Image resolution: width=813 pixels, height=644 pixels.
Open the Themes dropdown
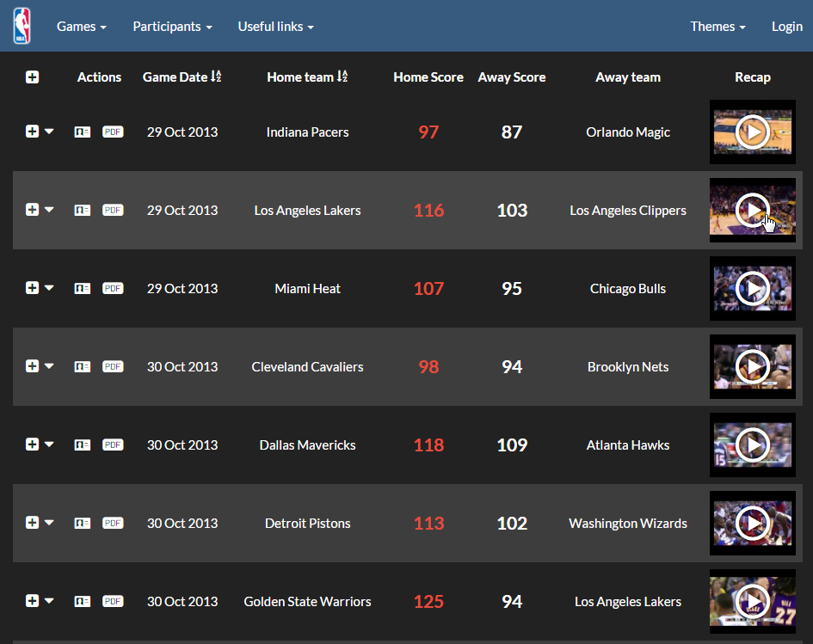tap(718, 27)
